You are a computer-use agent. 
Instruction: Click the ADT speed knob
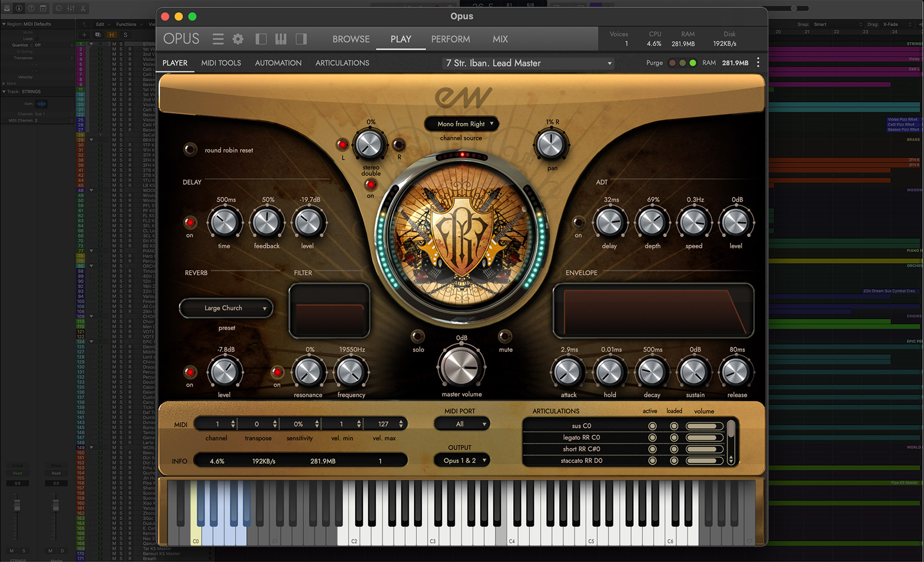(x=694, y=223)
